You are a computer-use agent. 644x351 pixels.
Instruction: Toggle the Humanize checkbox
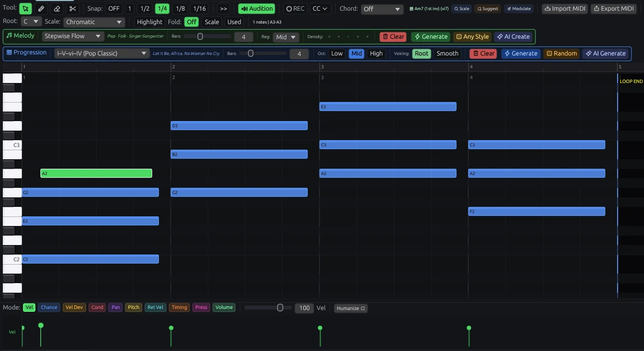350,308
